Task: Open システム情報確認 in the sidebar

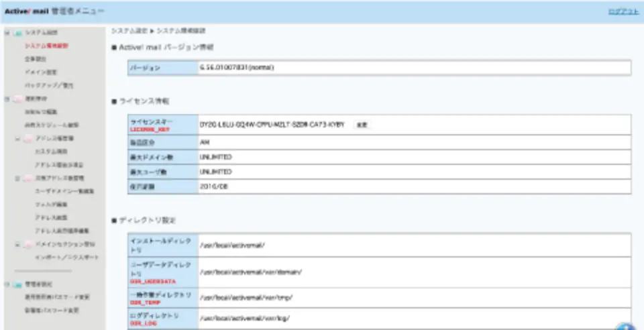Action: tap(46, 46)
